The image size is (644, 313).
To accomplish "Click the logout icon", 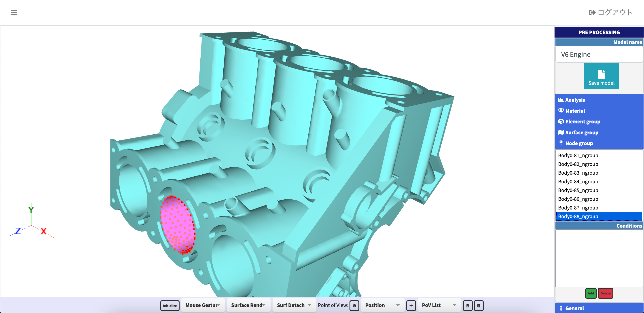I will [592, 13].
